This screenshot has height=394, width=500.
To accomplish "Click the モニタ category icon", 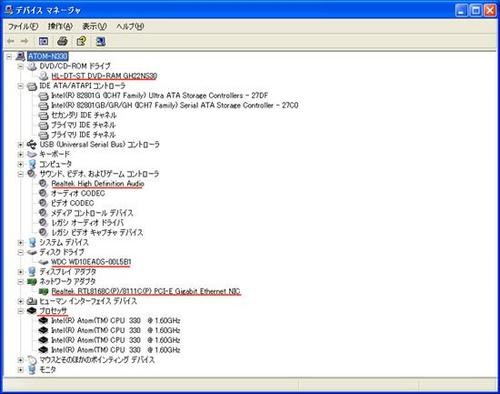I will tap(32, 370).
